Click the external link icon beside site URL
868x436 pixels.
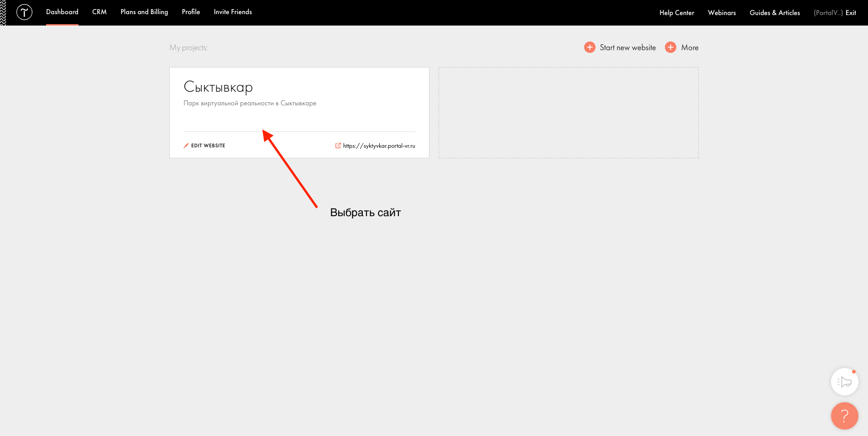pyautogui.click(x=338, y=145)
